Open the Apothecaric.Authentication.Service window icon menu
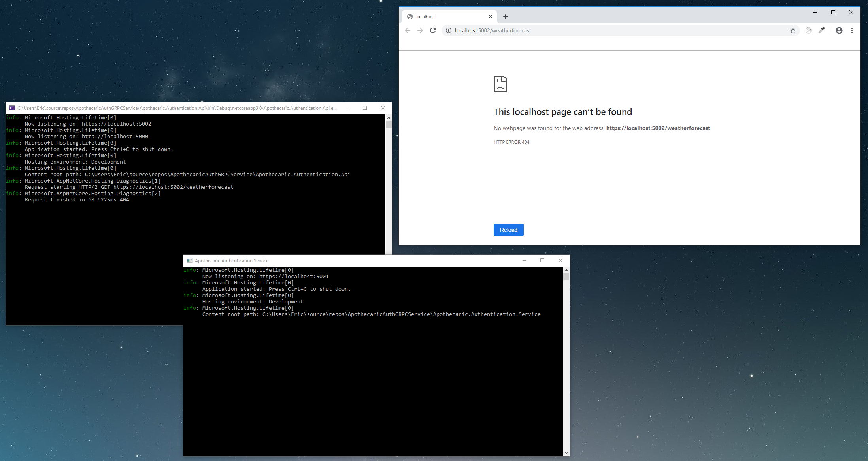 click(189, 260)
